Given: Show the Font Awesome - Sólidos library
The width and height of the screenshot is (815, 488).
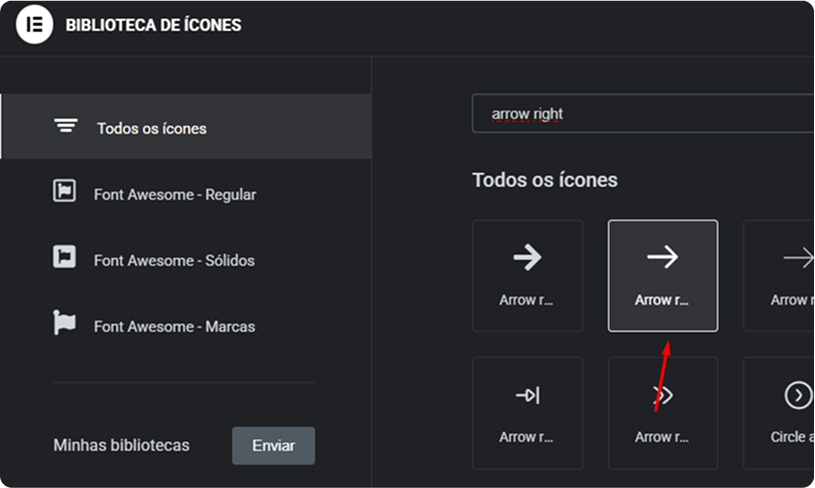Looking at the screenshot, I should tap(174, 260).
